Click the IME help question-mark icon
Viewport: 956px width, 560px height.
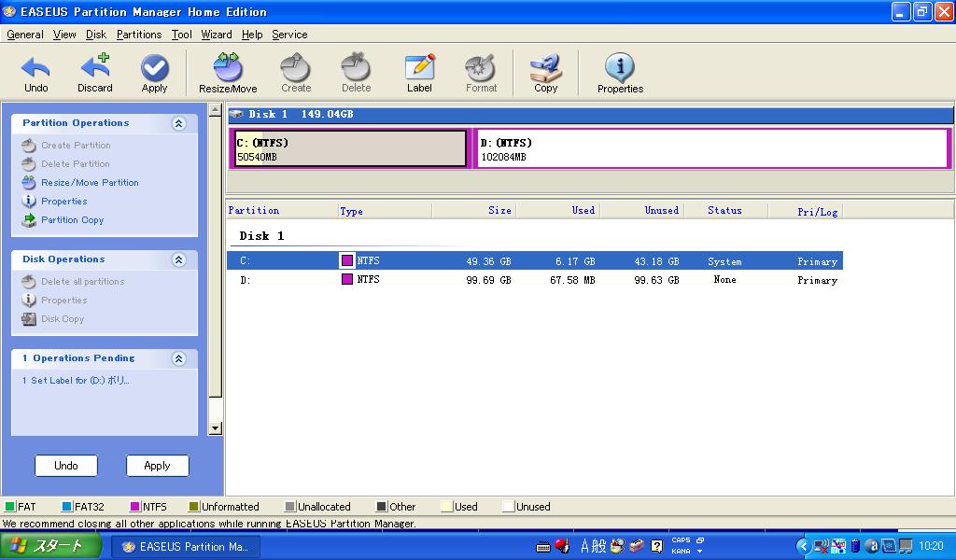coord(656,546)
